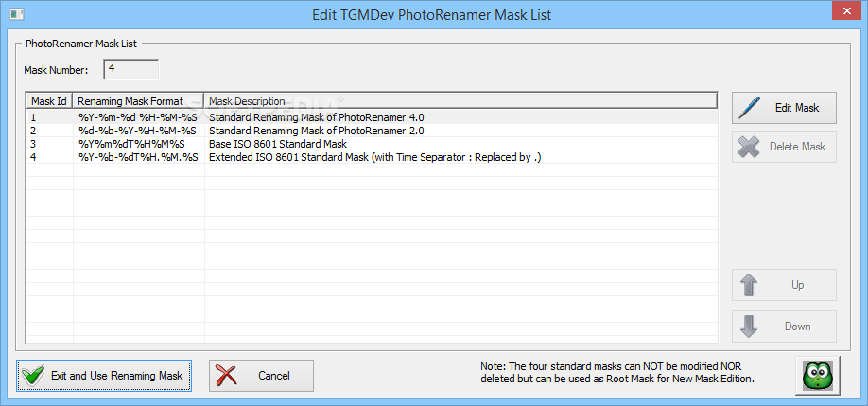Screen dimensions: 868x406
Task: Click the green frog mascot icon button
Action: pyautogui.click(x=818, y=375)
